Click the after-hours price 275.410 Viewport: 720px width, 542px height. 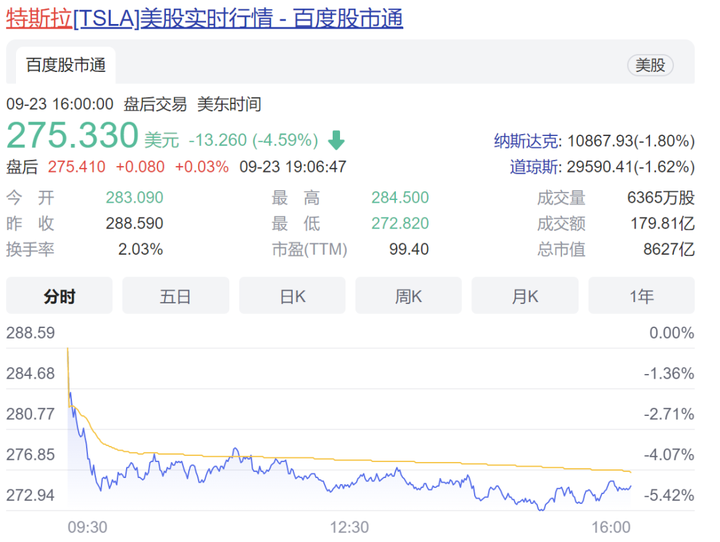(77, 167)
